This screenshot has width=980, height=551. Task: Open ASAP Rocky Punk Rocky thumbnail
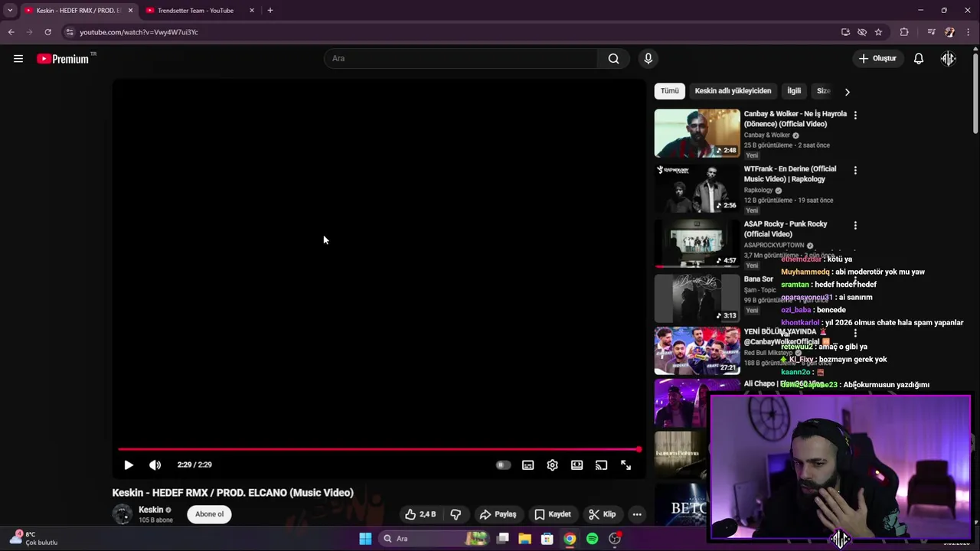tap(697, 243)
